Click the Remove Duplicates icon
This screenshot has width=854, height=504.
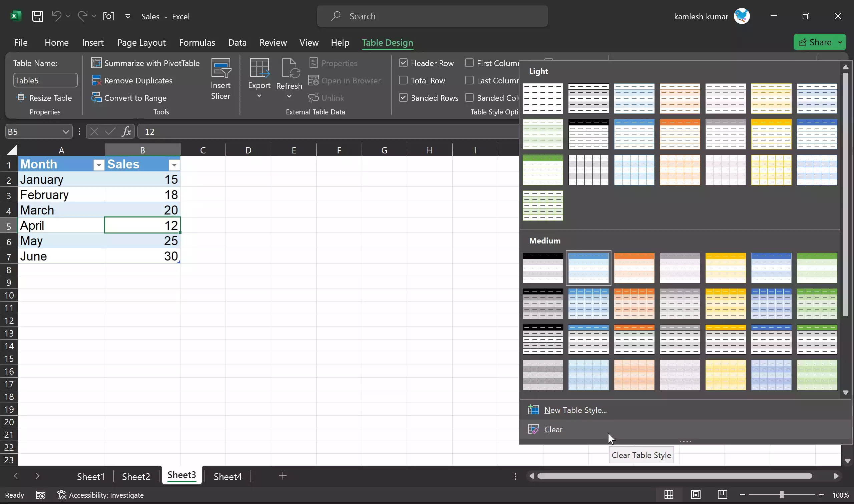[95, 80]
